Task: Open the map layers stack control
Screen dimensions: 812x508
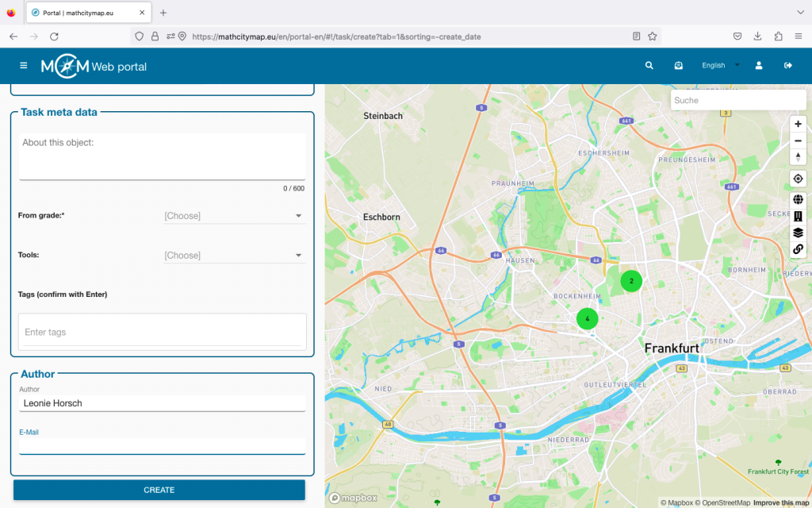Action: pos(798,233)
